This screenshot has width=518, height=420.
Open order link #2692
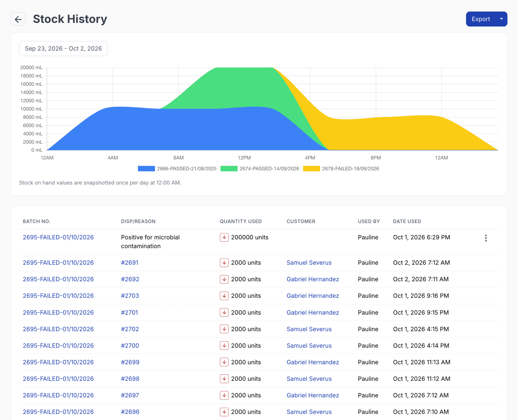pos(130,279)
